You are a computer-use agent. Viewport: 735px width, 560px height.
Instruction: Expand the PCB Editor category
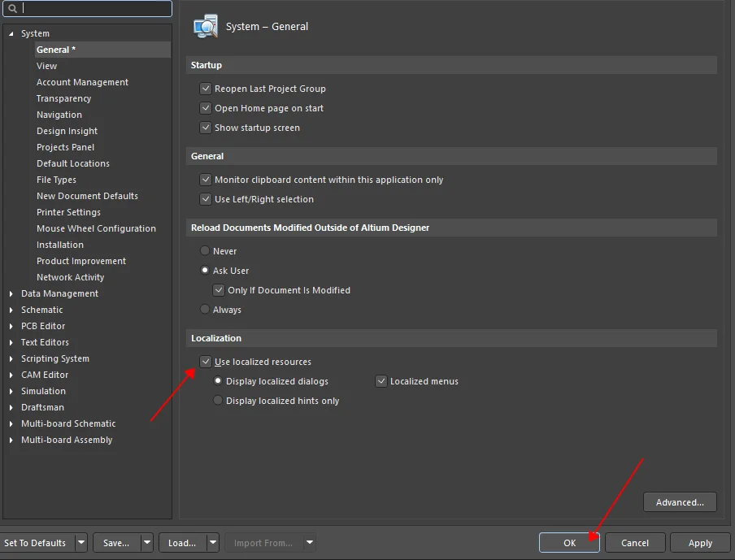pos(11,326)
